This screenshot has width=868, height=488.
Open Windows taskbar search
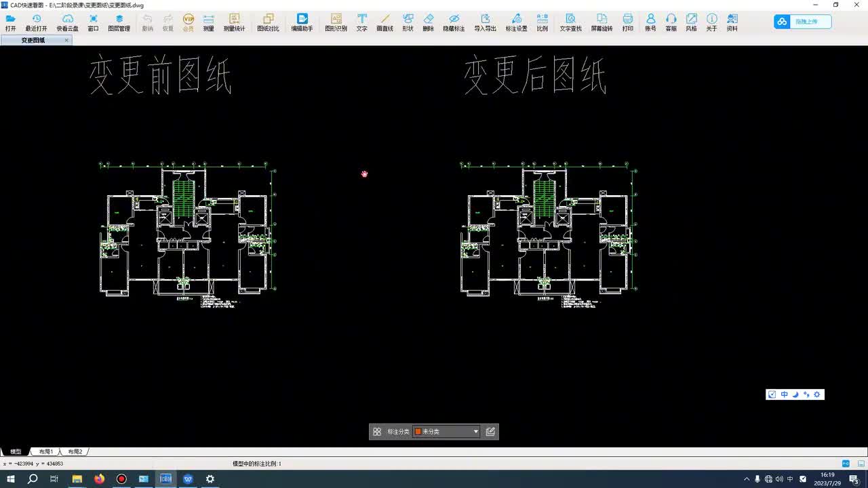(33, 479)
